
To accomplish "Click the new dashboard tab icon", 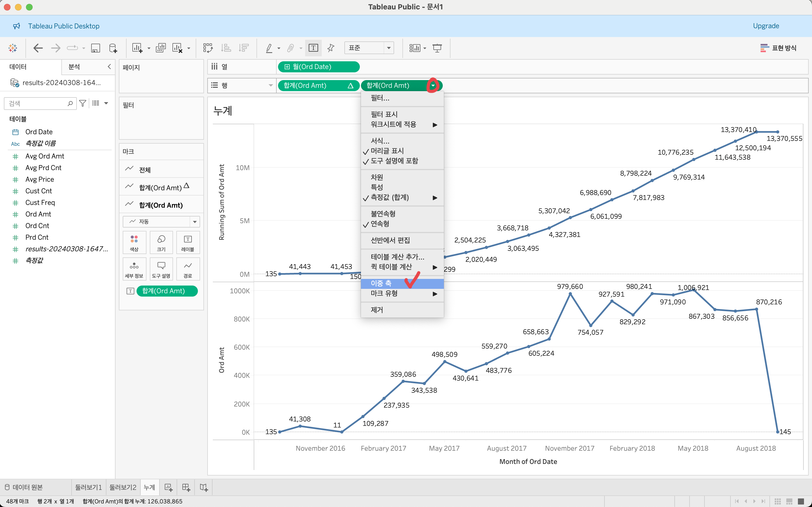I will (186, 487).
